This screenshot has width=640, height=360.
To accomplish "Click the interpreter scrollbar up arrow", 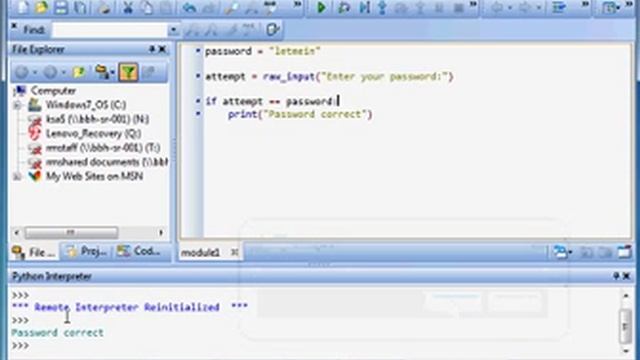I will click(x=626, y=295).
